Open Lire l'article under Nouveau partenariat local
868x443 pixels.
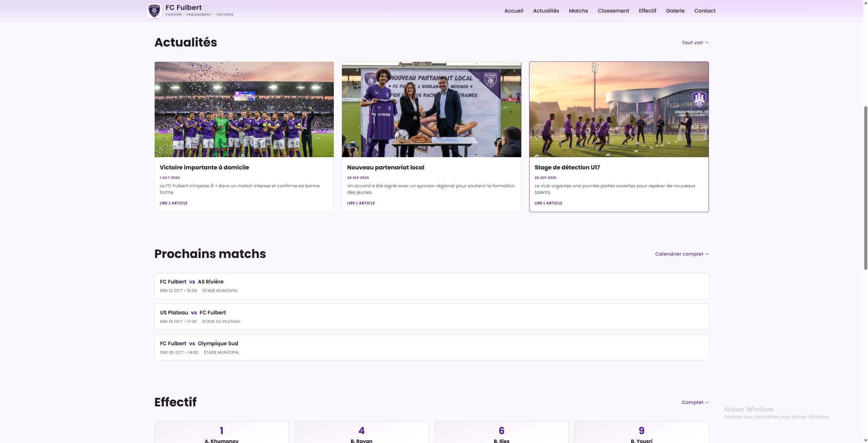point(361,203)
